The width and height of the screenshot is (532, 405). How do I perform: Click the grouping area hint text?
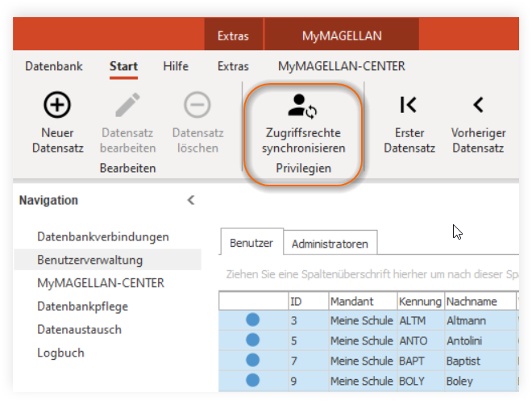coord(372,274)
